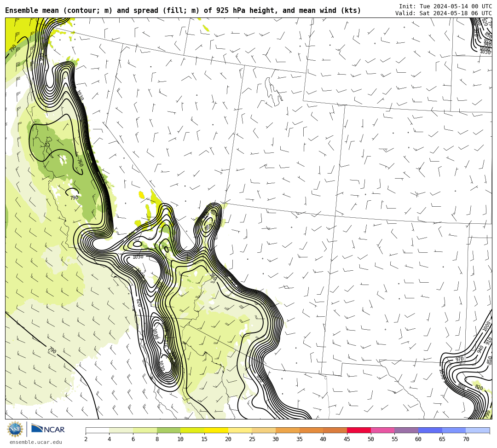This screenshot has width=497, height=448.
Task: Pick the purple 55–60 colorbar segment
Action: click(406, 430)
